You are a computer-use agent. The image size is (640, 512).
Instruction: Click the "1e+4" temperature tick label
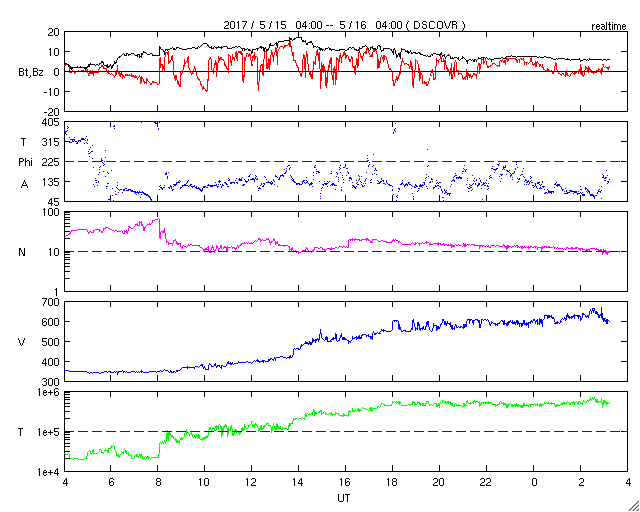49,472
